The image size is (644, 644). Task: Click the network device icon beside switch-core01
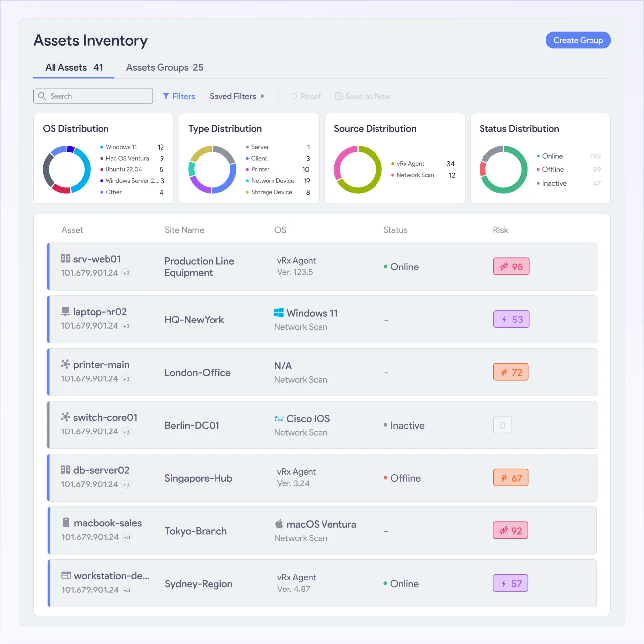click(x=65, y=417)
